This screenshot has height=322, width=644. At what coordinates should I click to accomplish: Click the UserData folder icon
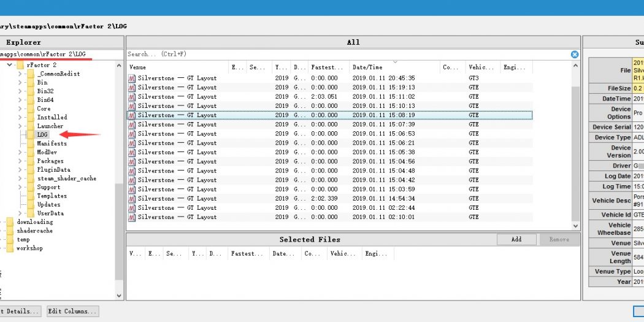coord(31,213)
